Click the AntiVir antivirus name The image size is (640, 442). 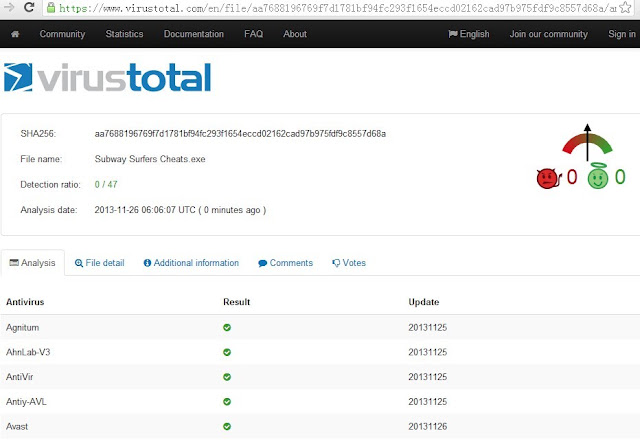pos(20,377)
